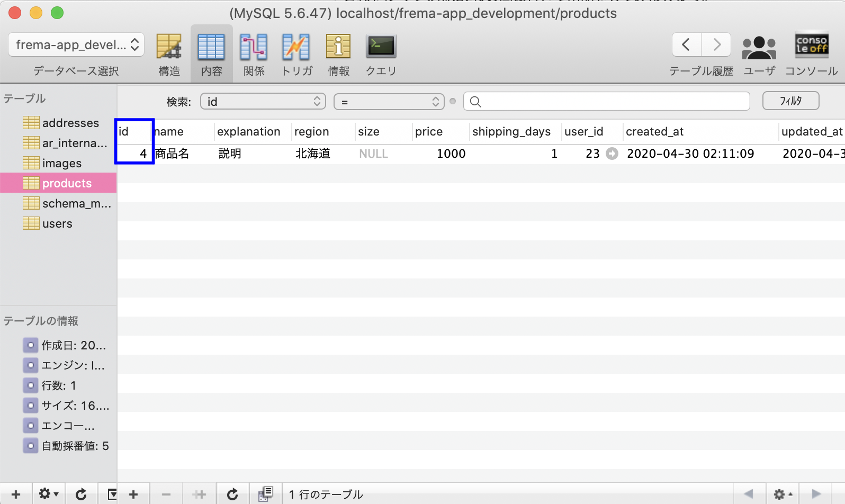Click the 作成日: 20... info entry

[x=65, y=345]
